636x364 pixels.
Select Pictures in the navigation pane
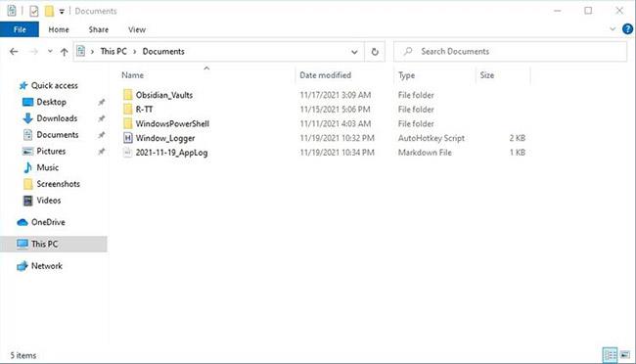(51, 151)
